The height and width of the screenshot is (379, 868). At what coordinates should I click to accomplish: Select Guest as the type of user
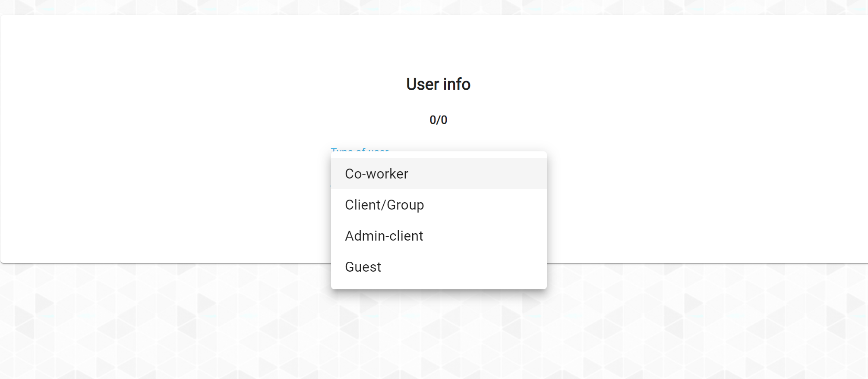363,267
